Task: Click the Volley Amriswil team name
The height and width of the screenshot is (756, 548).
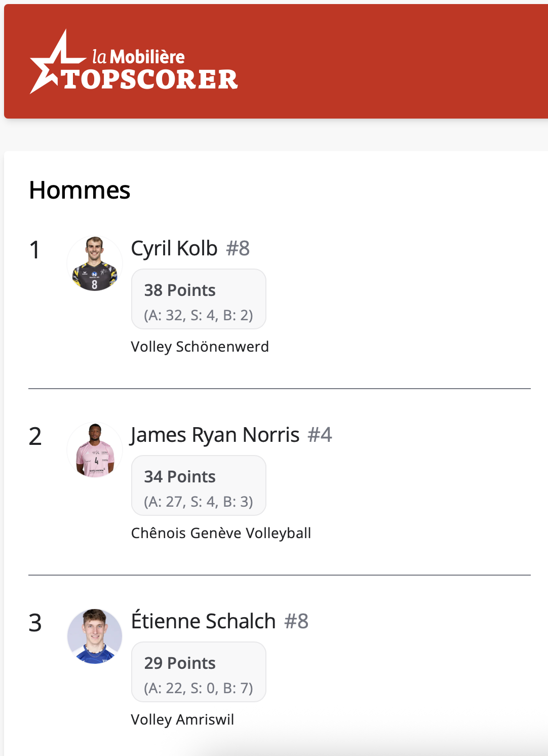Action: pyautogui.click(x=182, y=720)
